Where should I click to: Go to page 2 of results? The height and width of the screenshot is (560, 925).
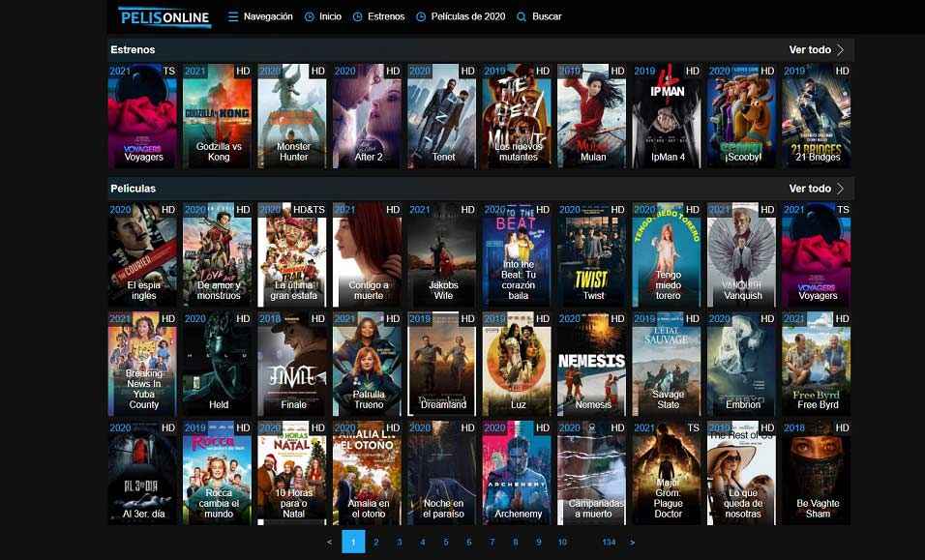click(375, 543)
